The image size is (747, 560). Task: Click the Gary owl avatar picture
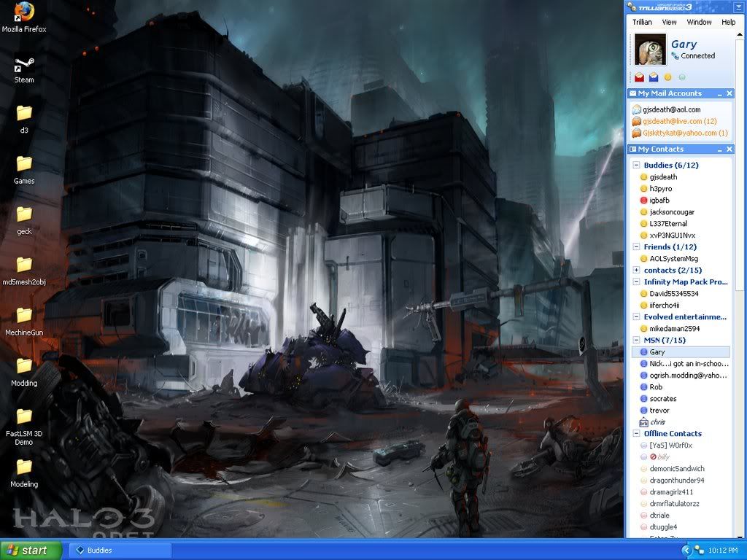click(650, 49)
